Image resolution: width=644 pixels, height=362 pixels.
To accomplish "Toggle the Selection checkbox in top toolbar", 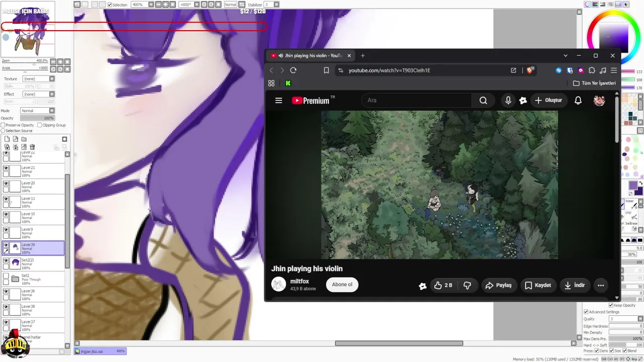I will (x=110, y=5).
